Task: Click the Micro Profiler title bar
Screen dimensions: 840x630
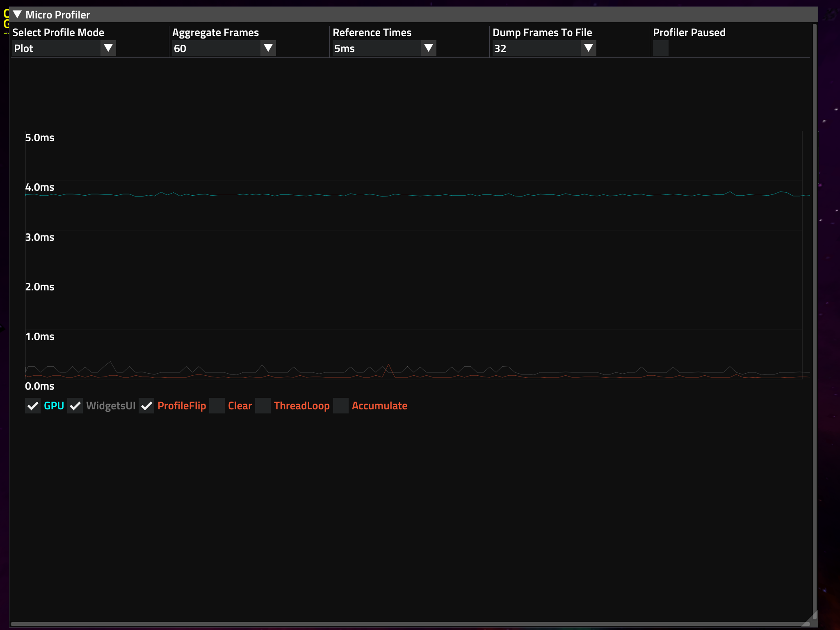Action: (x=410, y=14)
